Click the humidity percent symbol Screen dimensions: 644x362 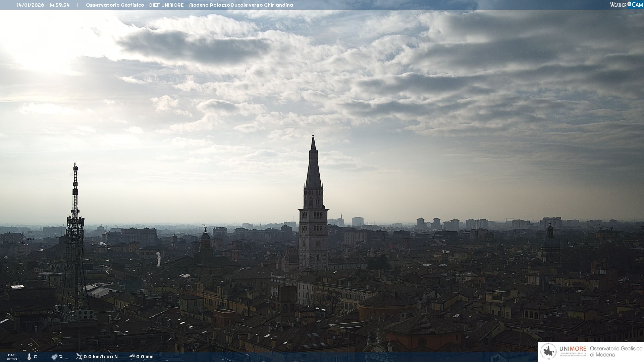coord(61,357)
